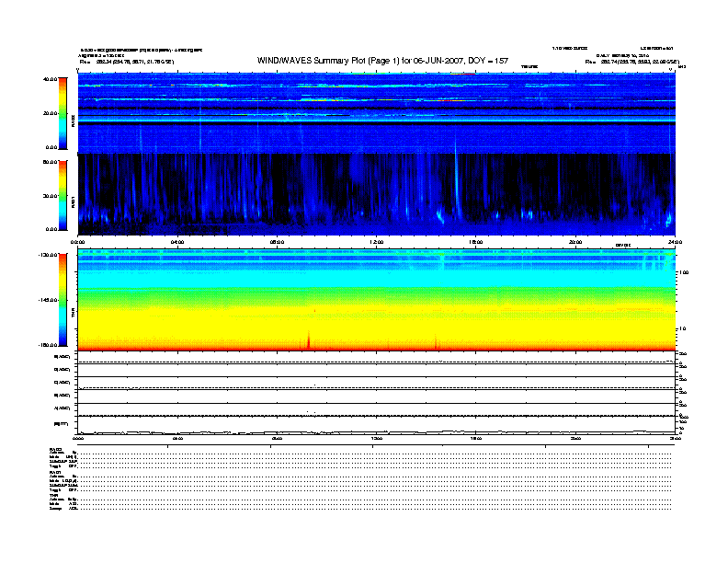728x563 pixels.
Task: Click the 24:00 time label below RAD1 spectrogram
Action: 675,242
